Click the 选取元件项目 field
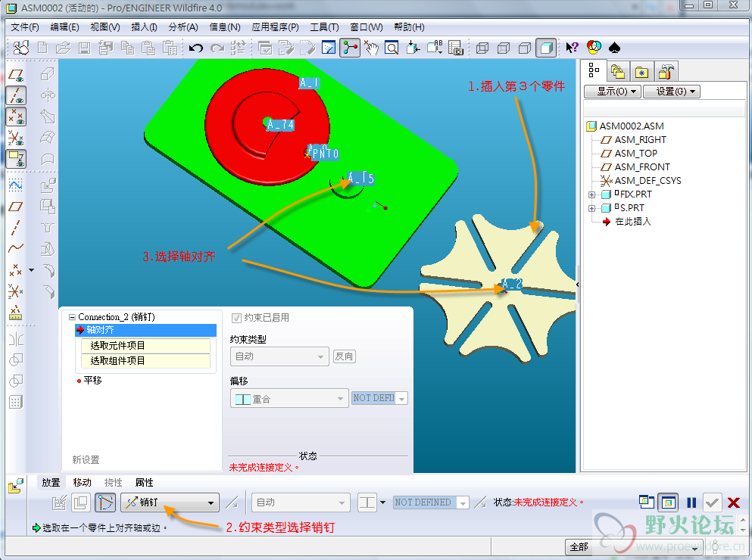752x560 pixels. click(146, 346)
